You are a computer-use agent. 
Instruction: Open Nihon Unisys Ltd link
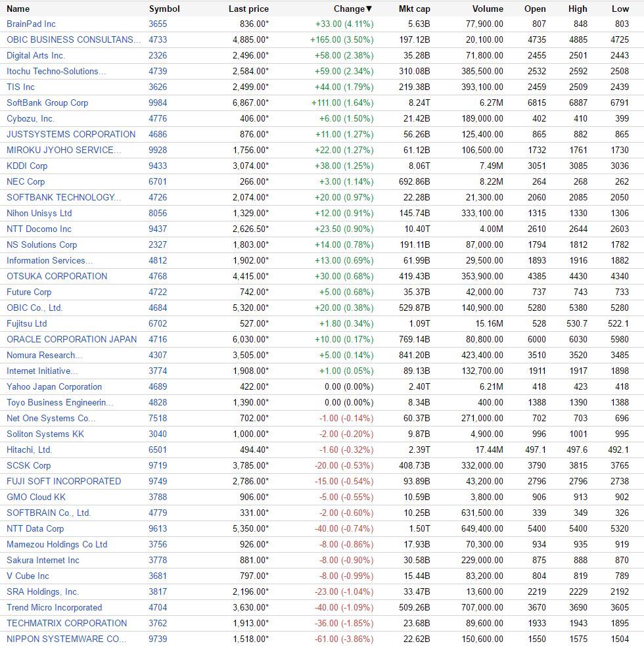point(39,214)
